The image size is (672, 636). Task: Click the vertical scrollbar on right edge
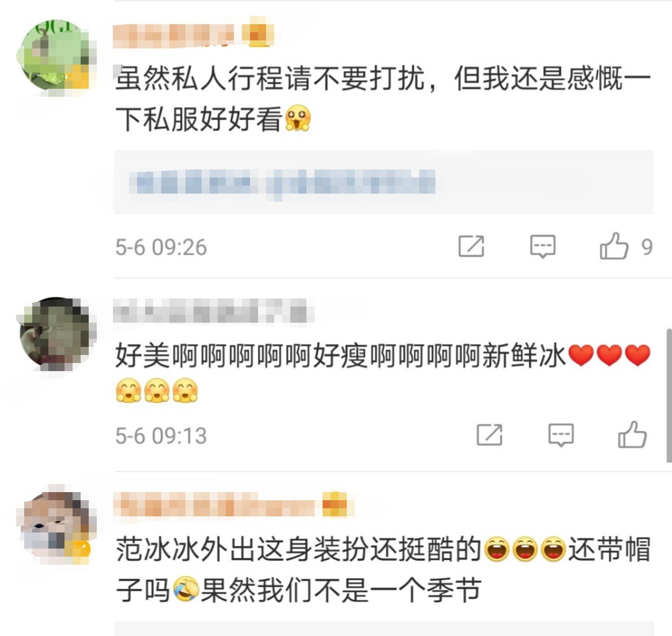(669, 395)
